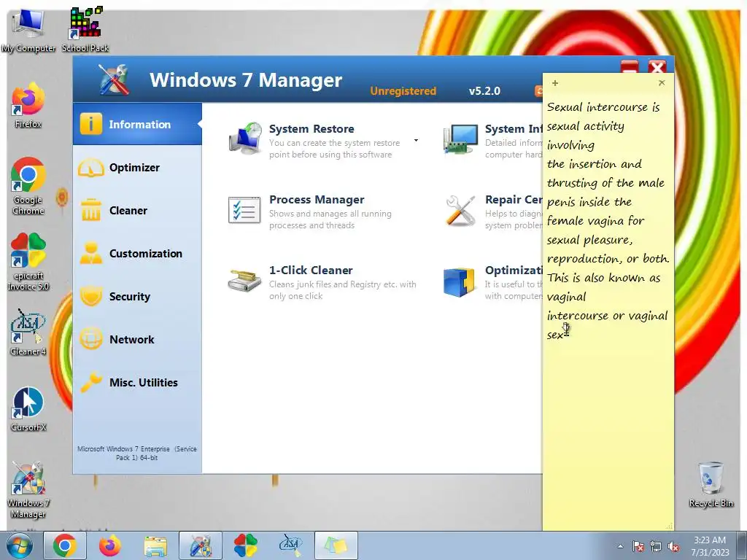Select the Firefox desktop shortcut
This screenshot has width=747, height=560.
(x=28, y=105)
